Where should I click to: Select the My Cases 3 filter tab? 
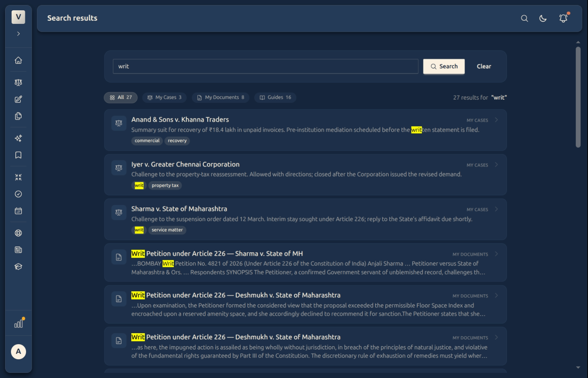(x=164, y=97)
